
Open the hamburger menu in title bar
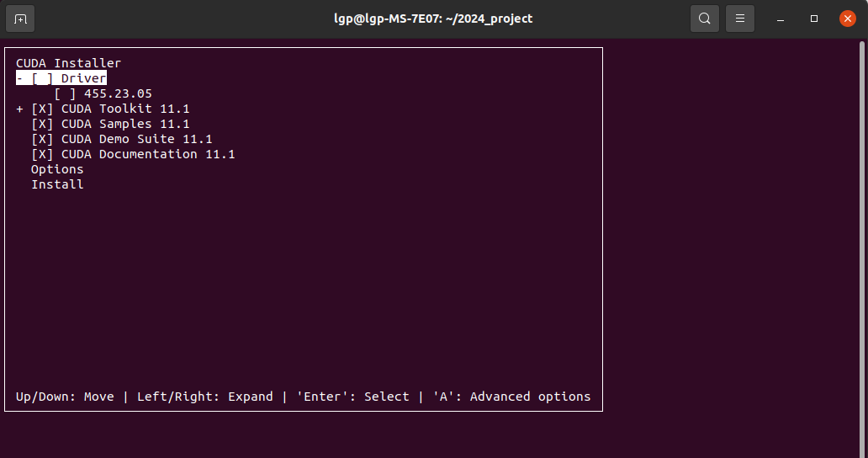coord(740,19)
